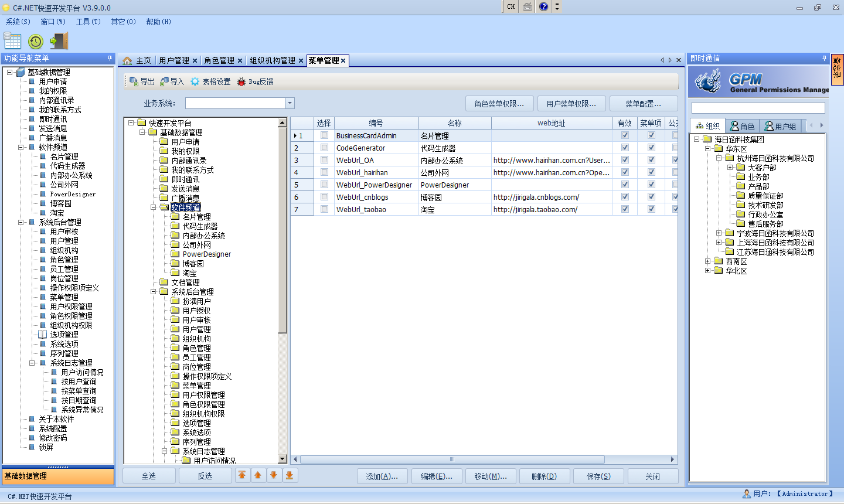Toggle 有效 checkbox for WebUrl_PowerDesigner

tap(625, 185)
